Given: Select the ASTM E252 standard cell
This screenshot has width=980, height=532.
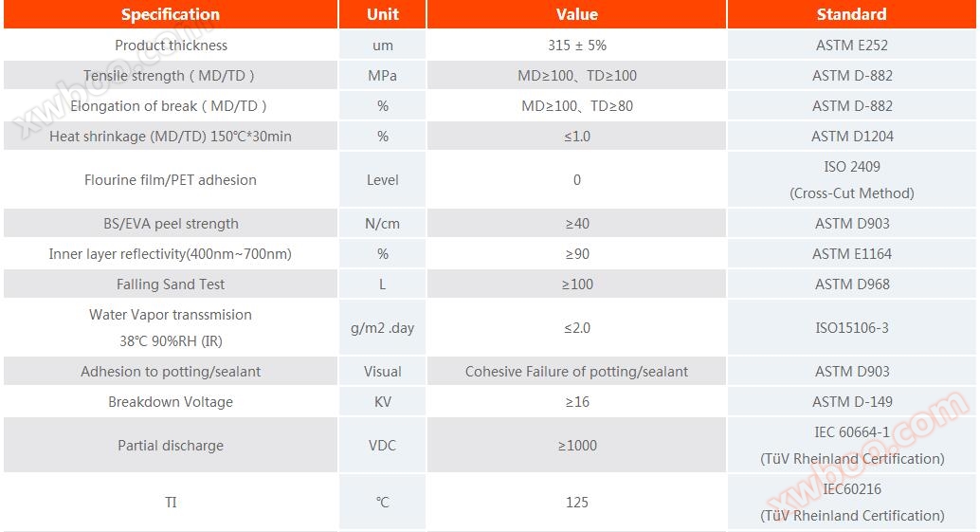Looking at the screenshot, I should point(851,45).
